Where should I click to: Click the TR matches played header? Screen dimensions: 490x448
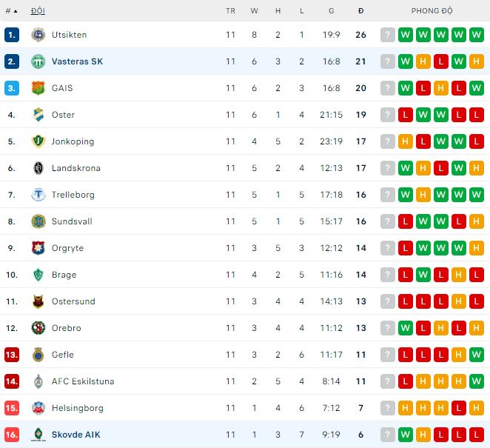click(230, 11)
